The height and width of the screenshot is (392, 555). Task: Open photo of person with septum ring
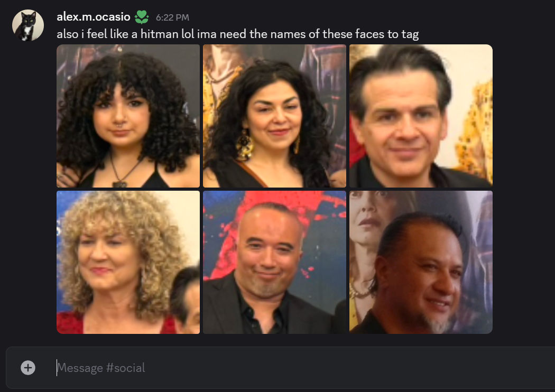(x=128, y=116)
